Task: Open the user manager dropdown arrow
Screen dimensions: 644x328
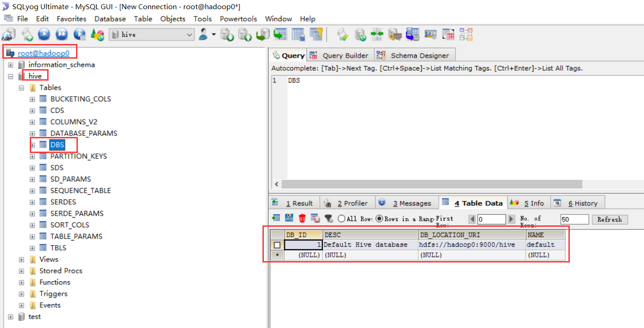Action: pos(213,34)
